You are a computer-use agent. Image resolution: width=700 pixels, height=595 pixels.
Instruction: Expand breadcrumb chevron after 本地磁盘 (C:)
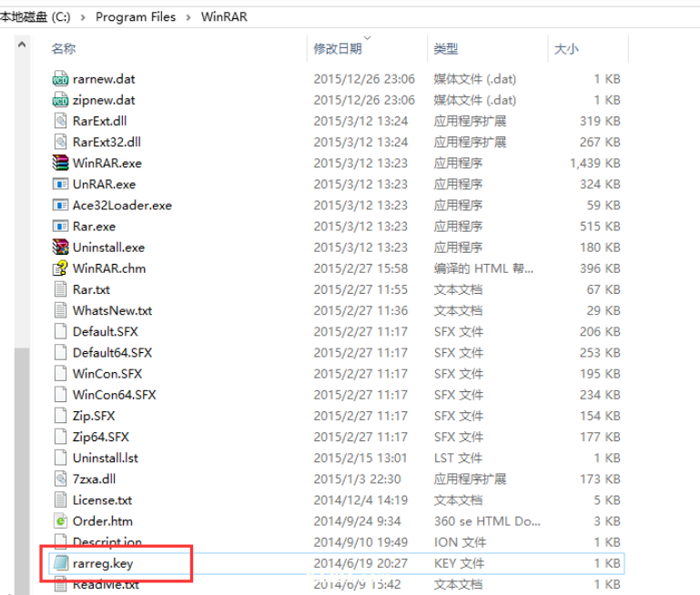tap(83, 17)
